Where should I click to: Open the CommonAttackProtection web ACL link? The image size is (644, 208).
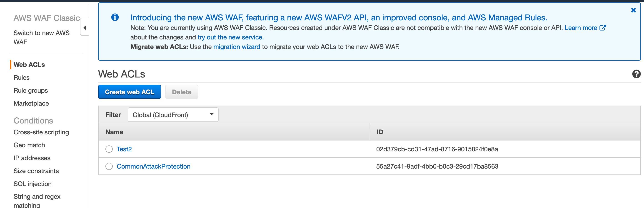(153, 166)
